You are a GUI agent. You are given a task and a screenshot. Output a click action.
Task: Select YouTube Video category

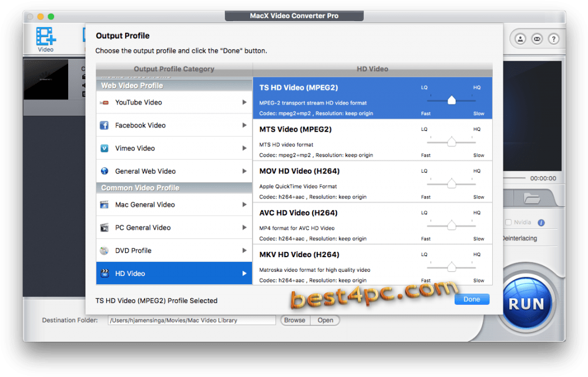[174, 102]
